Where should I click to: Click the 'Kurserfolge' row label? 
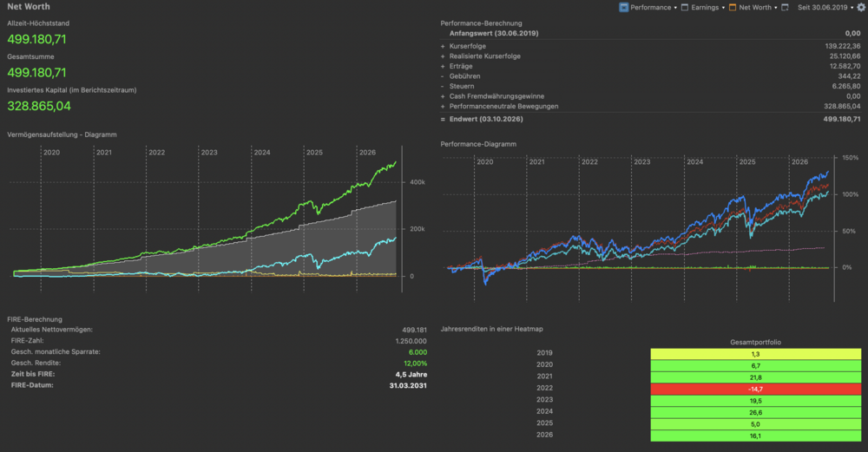(467, 47)
